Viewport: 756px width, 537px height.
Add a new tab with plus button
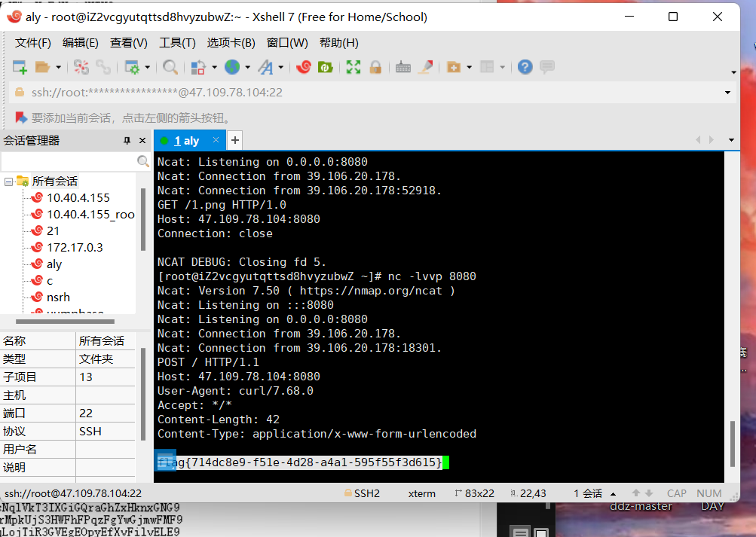(x=235, y=140)
